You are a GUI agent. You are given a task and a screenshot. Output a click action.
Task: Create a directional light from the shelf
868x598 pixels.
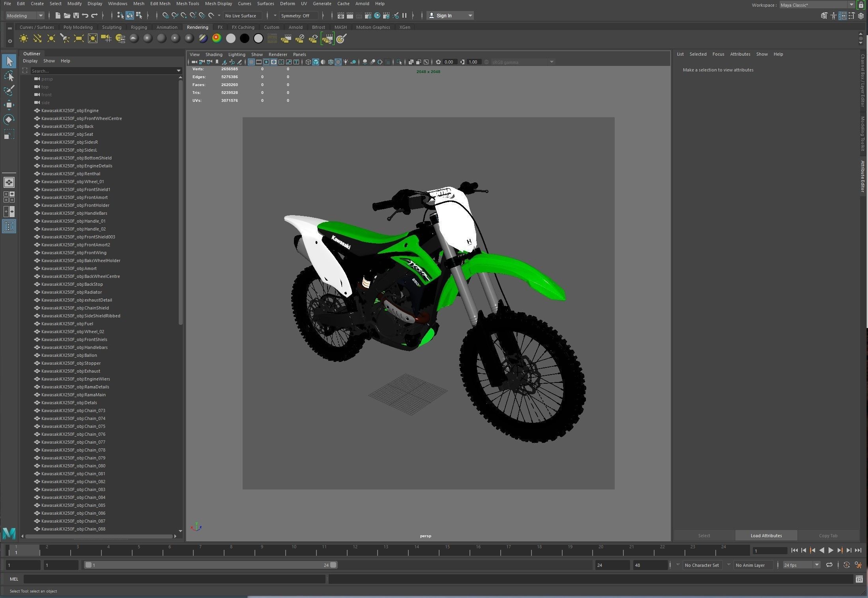coord(37,38)
